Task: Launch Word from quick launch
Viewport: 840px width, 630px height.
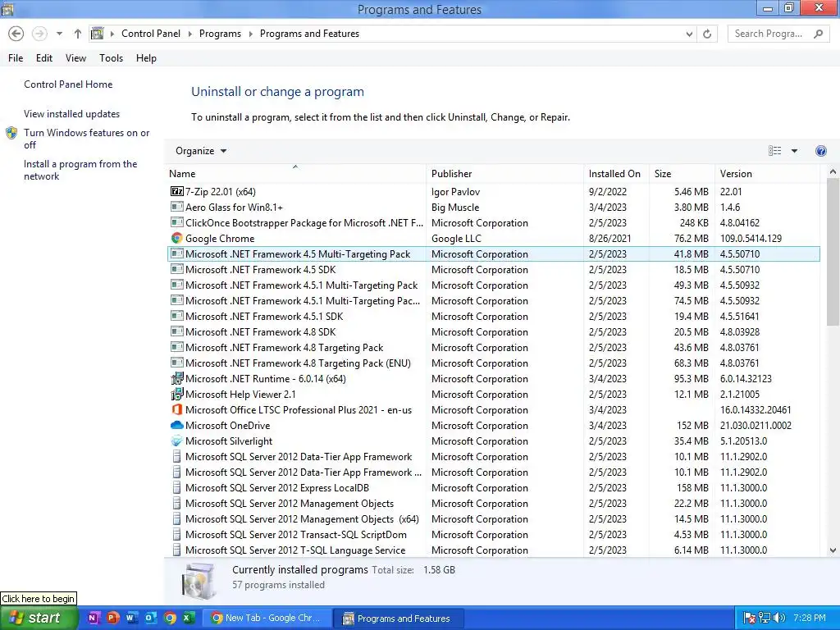Action: (131, 618)
